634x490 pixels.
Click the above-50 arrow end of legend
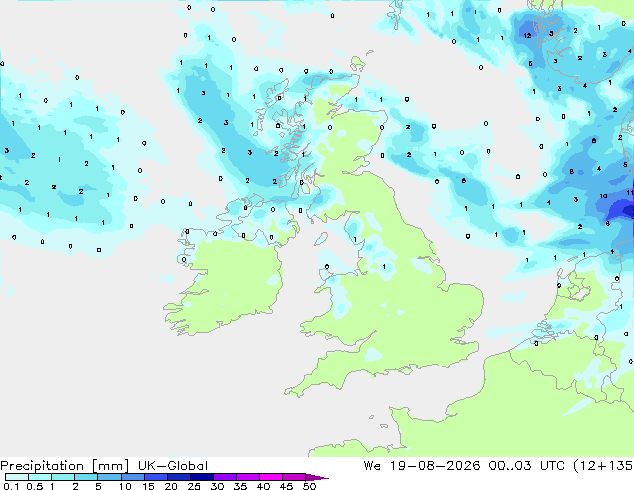pos(317,477)
